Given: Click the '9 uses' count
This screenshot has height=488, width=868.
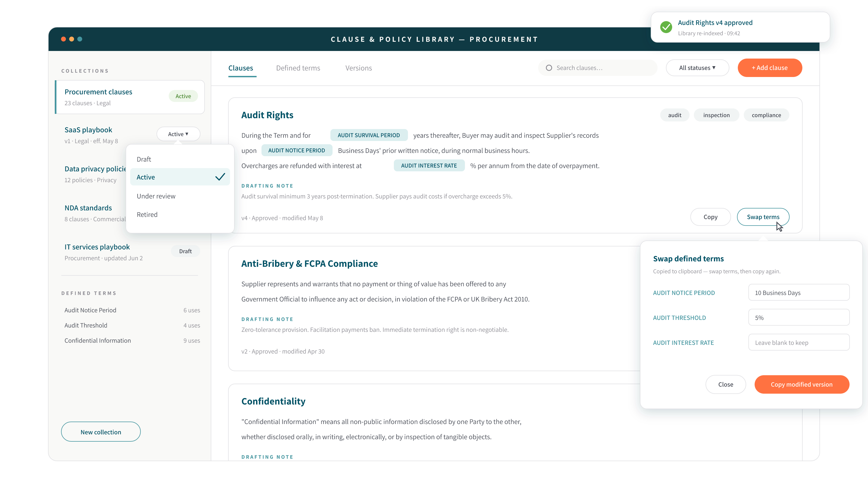Looking at the screenshot, I should tap(192, 341).
